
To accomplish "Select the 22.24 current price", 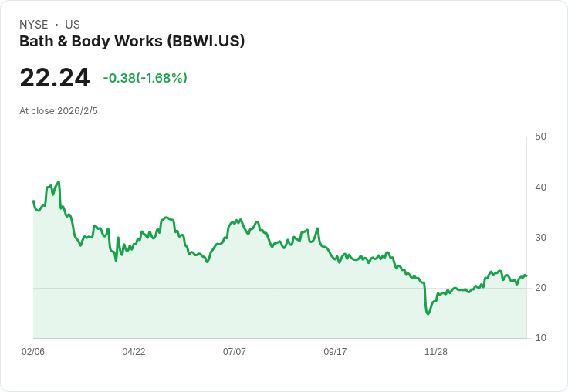I will (x=55, y=77).
